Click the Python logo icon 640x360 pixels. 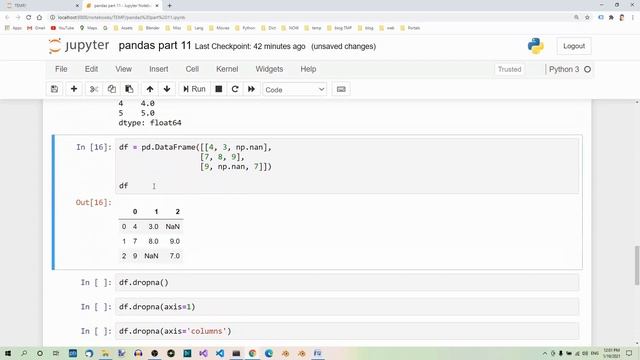coord(536,46)
